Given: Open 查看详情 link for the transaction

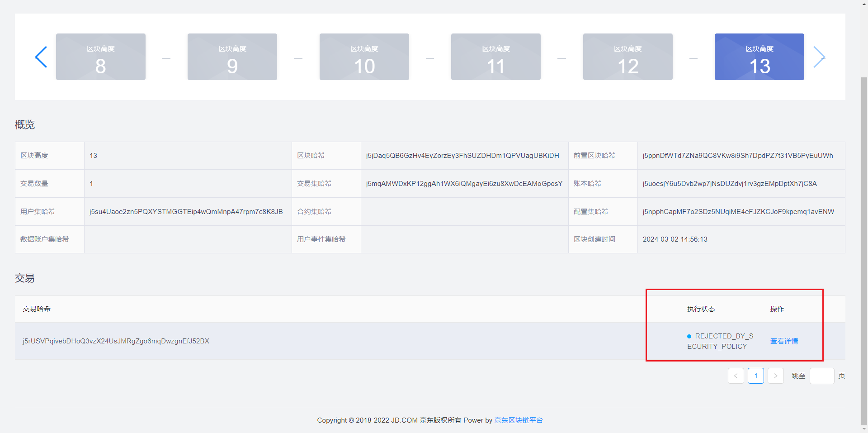Looking at the screenshot, I should point(784,341).
